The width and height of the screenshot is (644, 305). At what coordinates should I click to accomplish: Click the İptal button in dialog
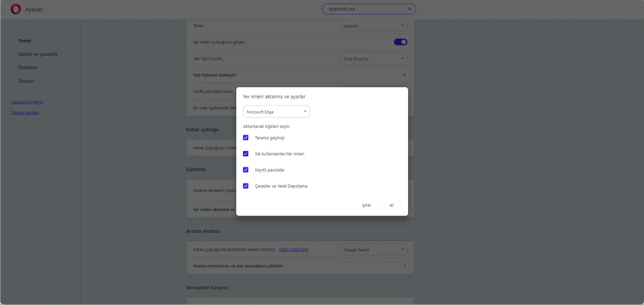coord(366,205)
